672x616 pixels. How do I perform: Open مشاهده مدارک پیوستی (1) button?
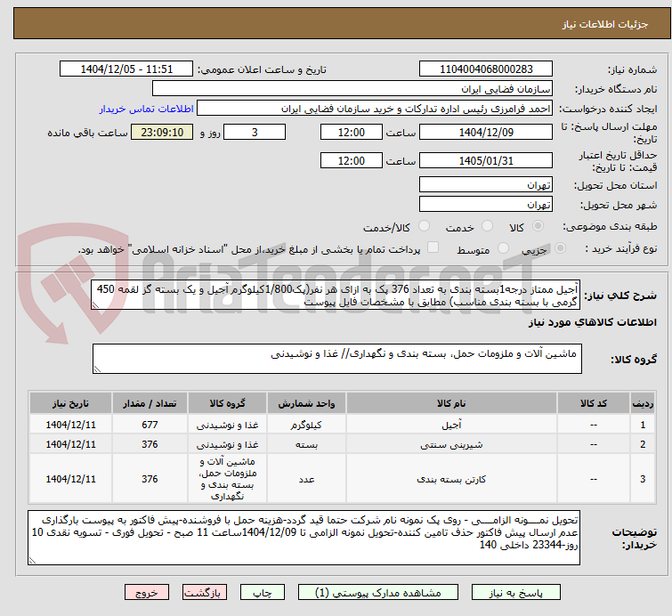tap(378, 593)
